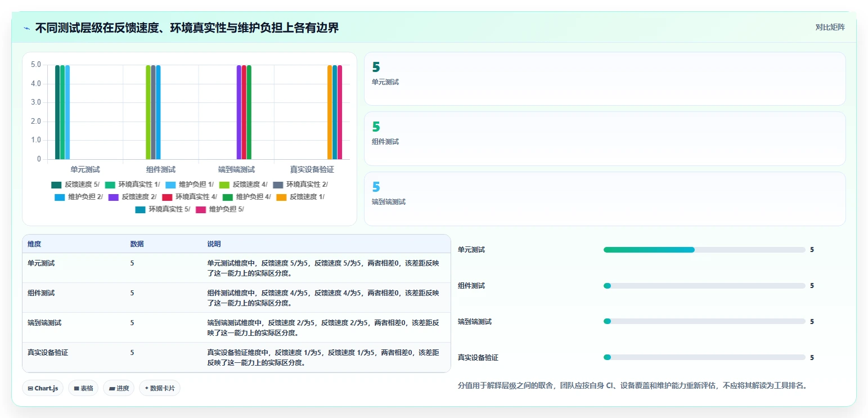Click the 数据卡片 tag chip

(x=160, y=388)
